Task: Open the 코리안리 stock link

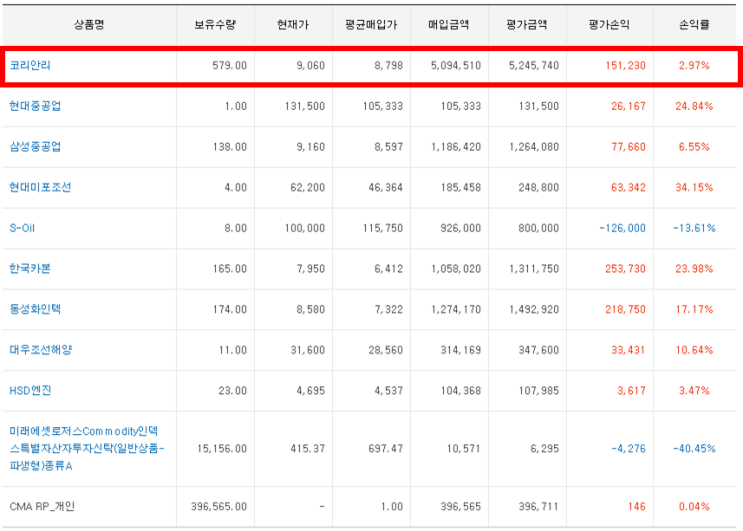Action: 30,65
